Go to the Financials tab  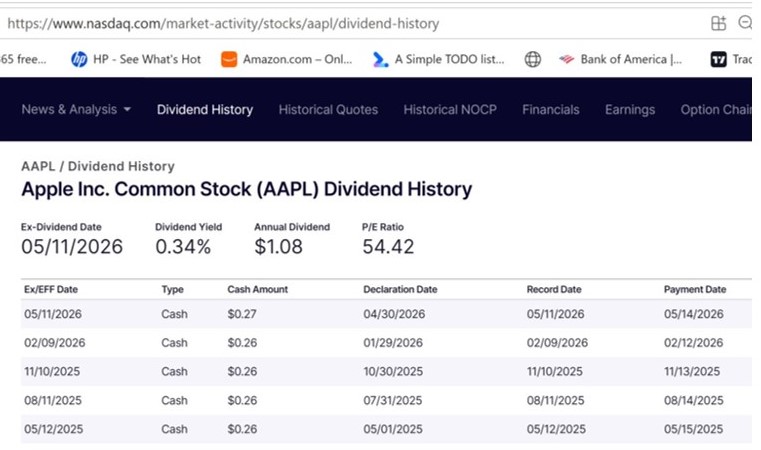(551, 109)
